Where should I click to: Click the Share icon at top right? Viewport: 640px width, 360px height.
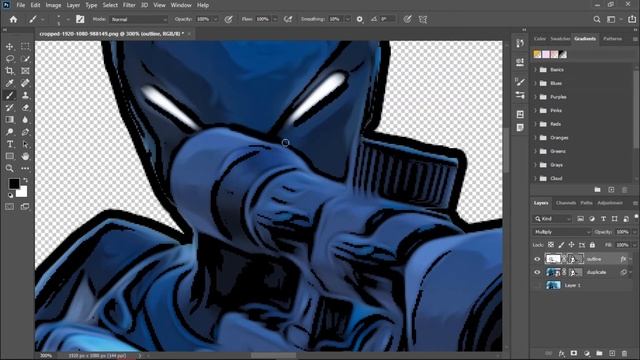click(x=632, y=19)
